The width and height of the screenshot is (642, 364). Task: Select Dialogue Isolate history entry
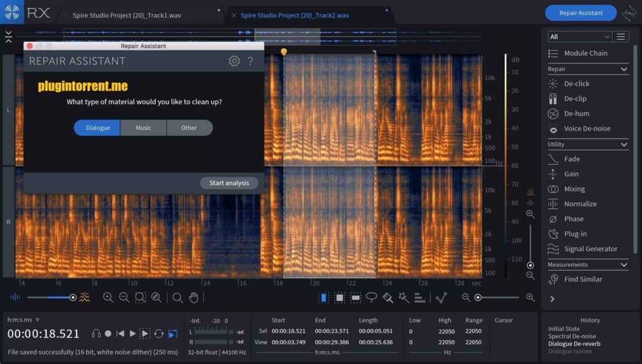coord(570,351)
